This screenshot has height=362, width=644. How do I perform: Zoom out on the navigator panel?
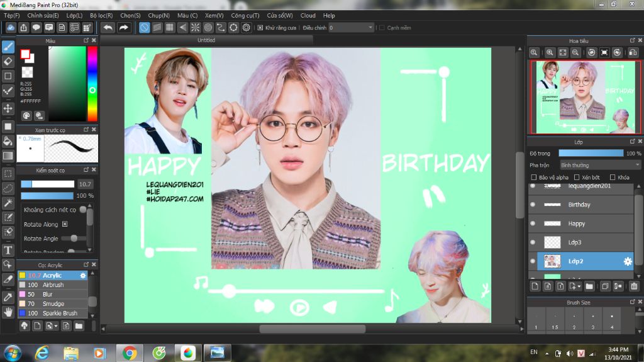coord(575,52)
